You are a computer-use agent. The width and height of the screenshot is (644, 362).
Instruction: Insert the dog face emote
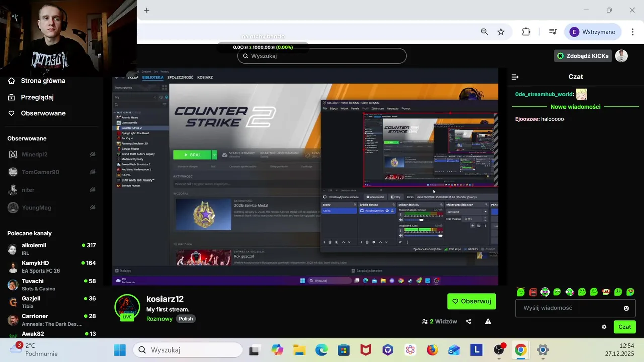tap(606, 292)
